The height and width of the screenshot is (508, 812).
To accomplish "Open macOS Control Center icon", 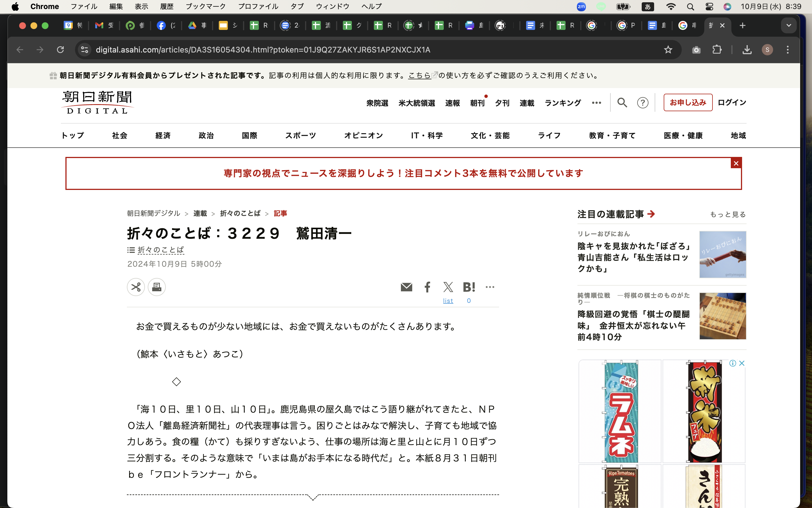I will [709, 7].
